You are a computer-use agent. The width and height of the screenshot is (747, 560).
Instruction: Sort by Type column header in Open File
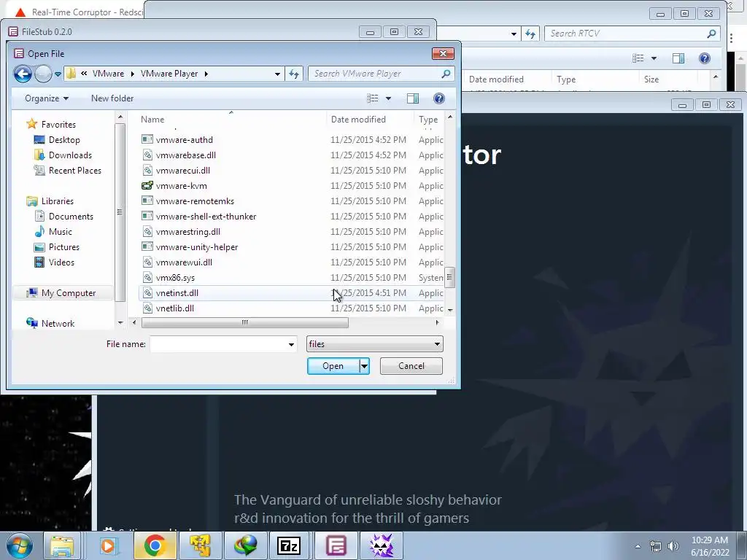pos(429,120)
